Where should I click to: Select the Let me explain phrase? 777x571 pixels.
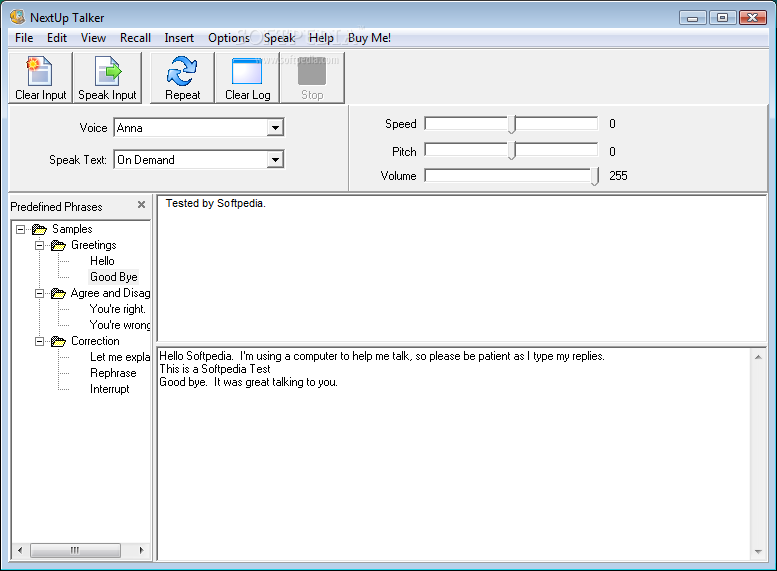(x=119, y=357)
